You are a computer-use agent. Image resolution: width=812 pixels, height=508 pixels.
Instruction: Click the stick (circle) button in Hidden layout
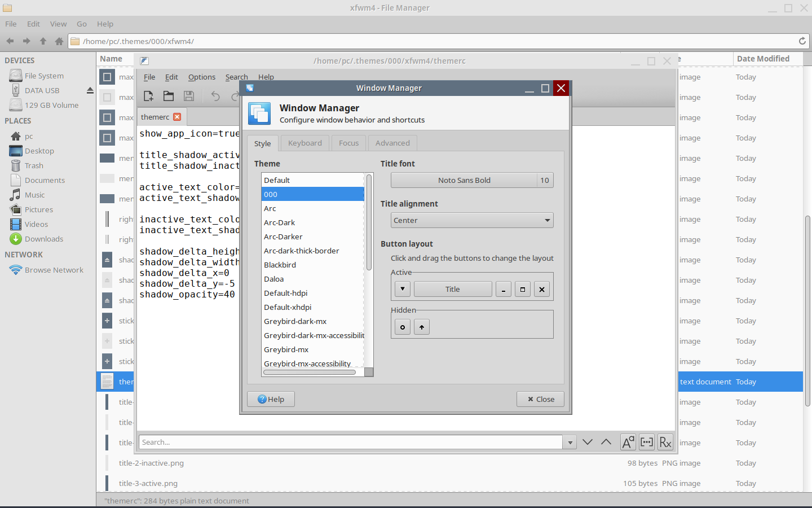pyautogui.click(x=403, y=327)
